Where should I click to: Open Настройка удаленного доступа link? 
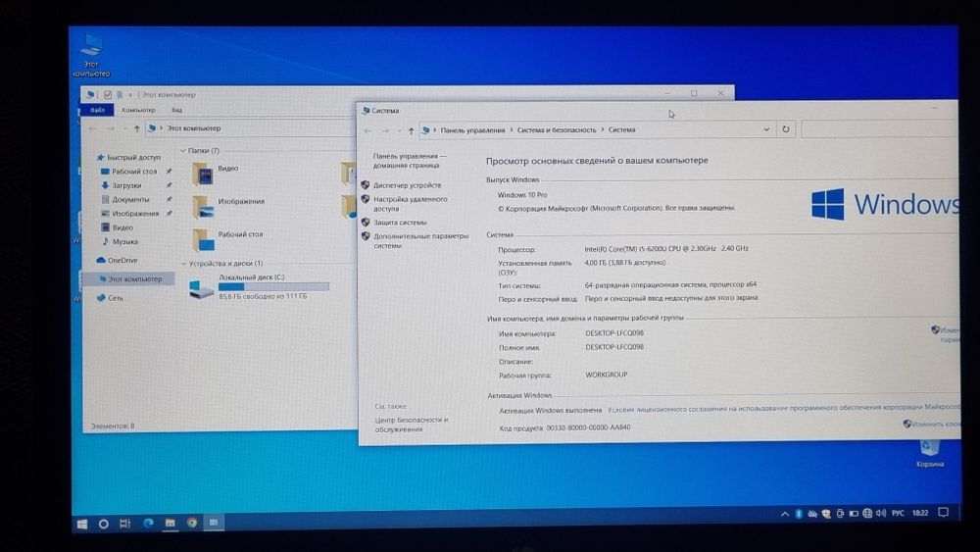click(x=410, y=204)
